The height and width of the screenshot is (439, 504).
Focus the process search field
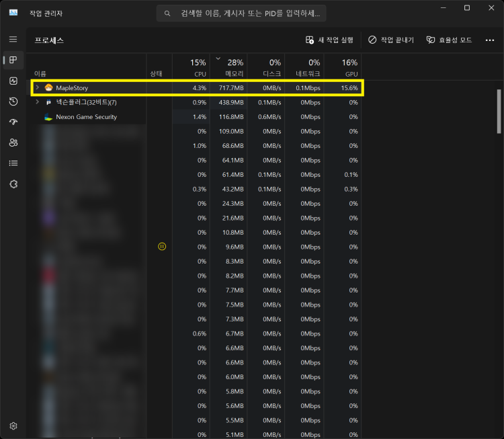(x=241, y=13)
